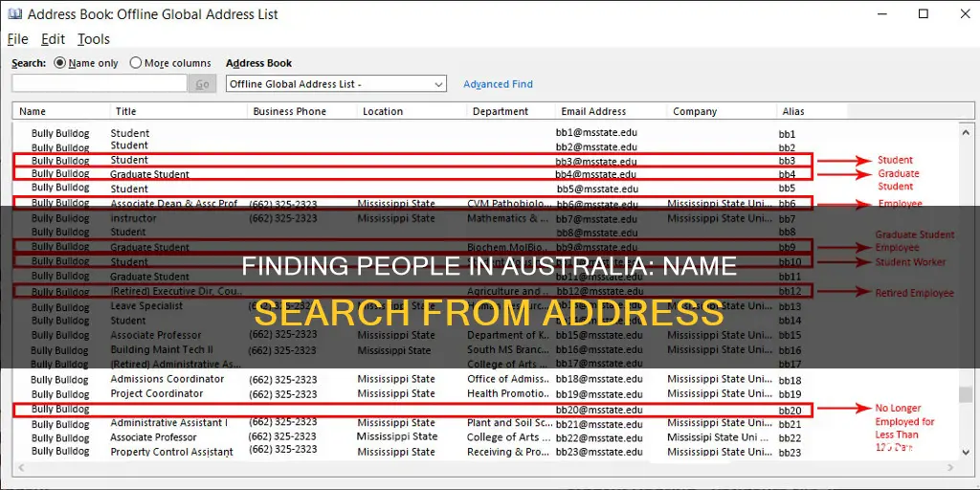Image resolution: width=980 pixels, height=490 pixels.
Task: Select the Plant and Soil Sc.. department cell
Action: [x=509, y=422]
